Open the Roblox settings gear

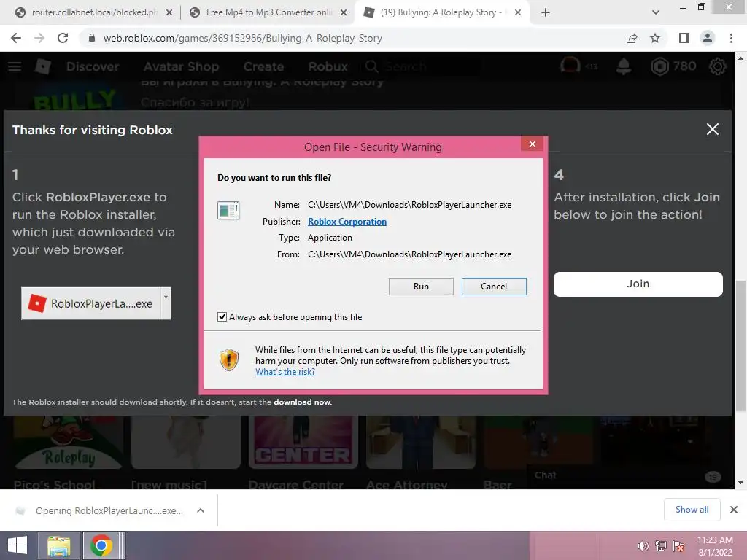click(718, 66)
